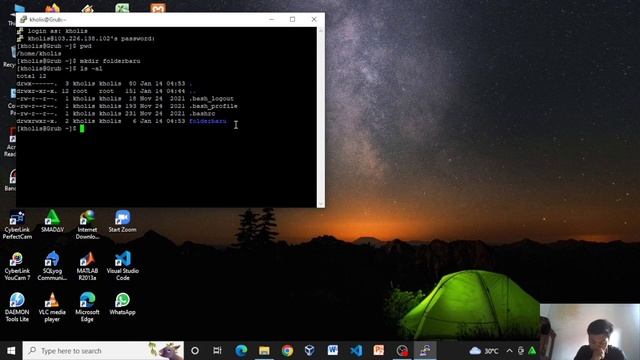Click the .bash_logout filename in terminal
The image size is (640, 360).
click(211, 98)
